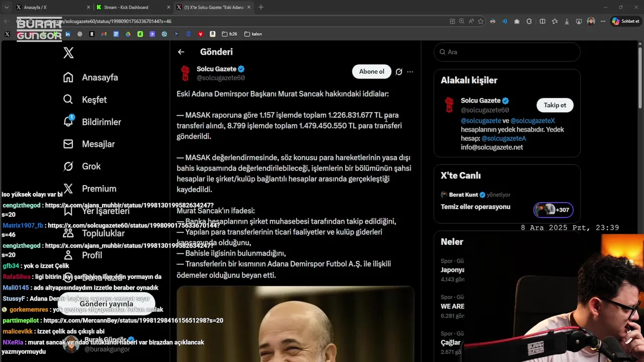This screenshot has width=644, height=362.
Task: Click the screenshot capture toolbar icon
Action: (579, 21)
